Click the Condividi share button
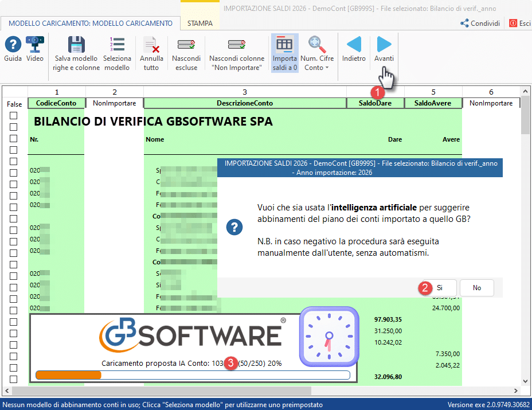Screen dimensions: 532x410 pyautogui.click(x=480, y=23)
